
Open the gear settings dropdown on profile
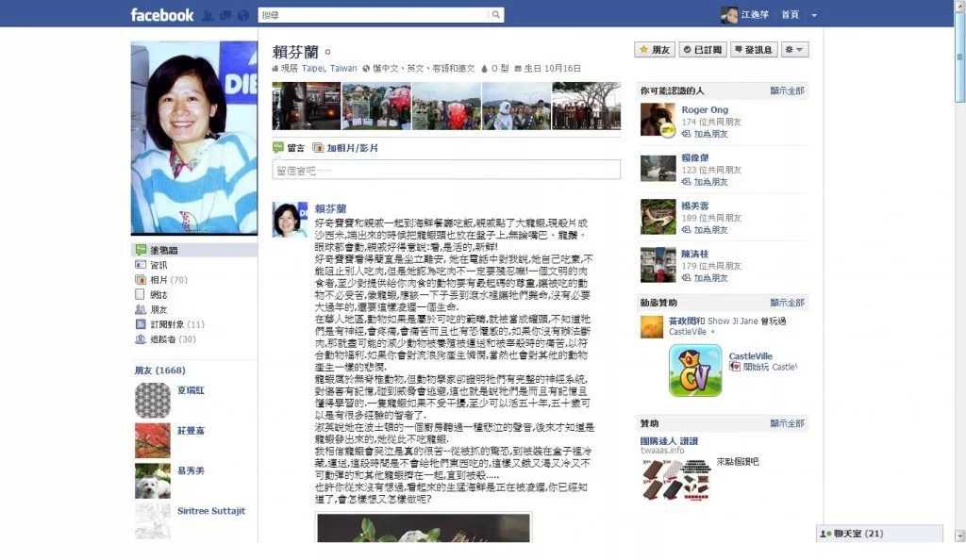coord(794,50)
